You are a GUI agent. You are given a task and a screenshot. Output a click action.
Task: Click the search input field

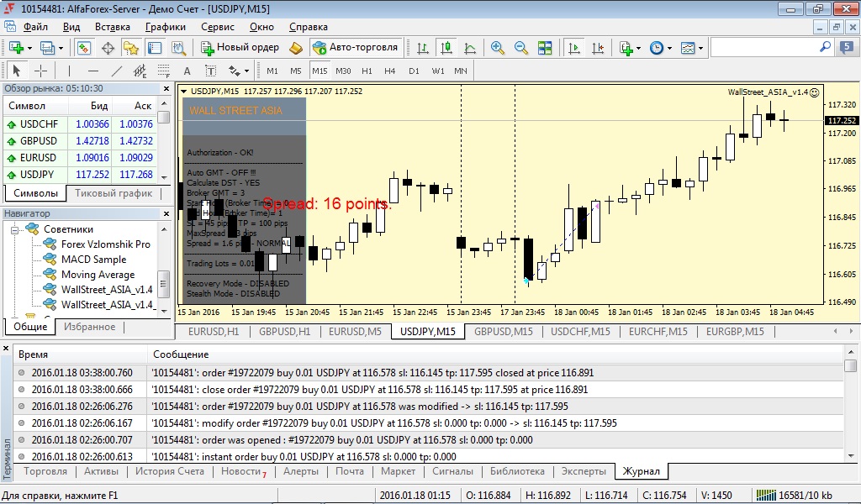point(765,48)
